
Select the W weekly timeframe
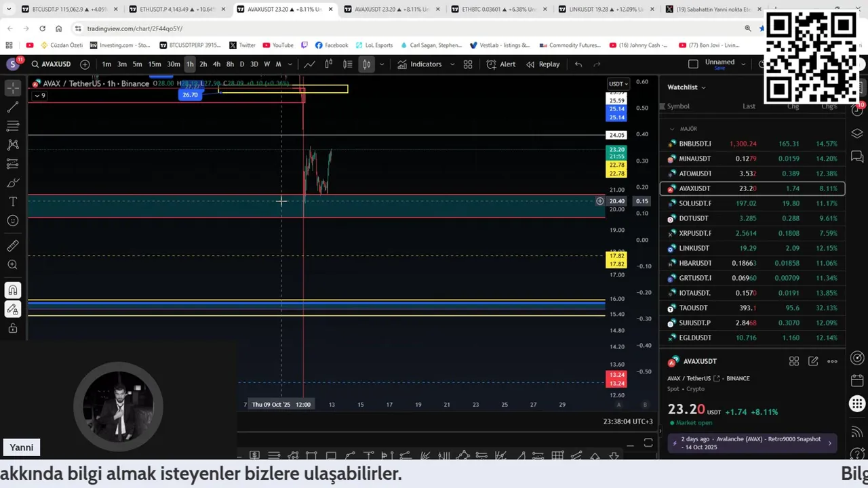(x=267, y=64)
